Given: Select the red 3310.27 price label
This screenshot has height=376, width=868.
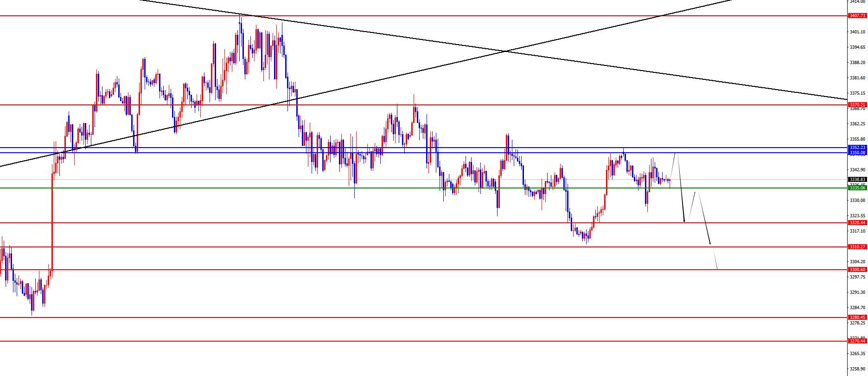Looking at the screenshot, I should (x=857, y=247).
